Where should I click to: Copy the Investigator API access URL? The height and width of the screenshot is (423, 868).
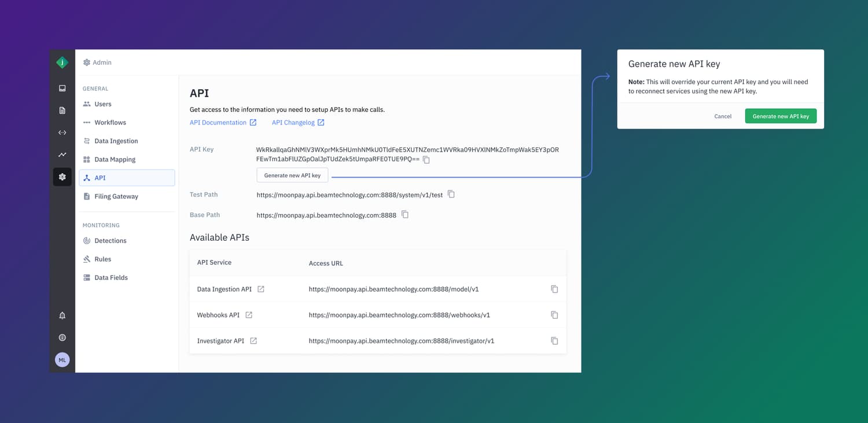pos(554,341)
